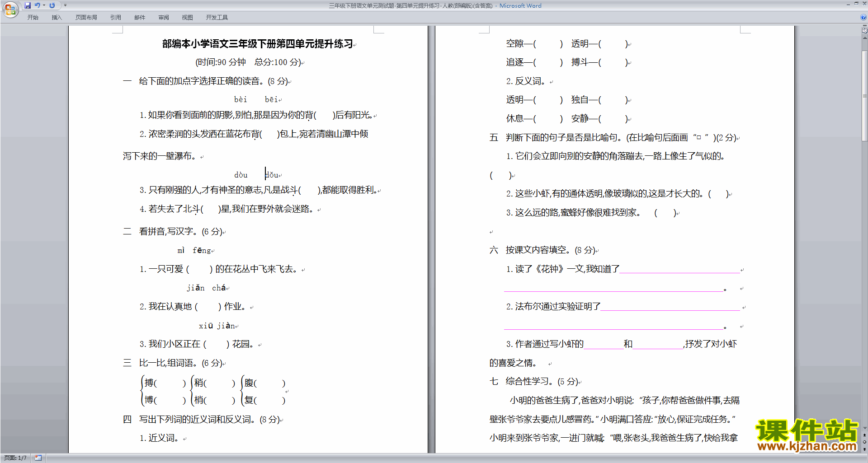
Task: Switch to the 视图 tab
Action: pos(188,17)
